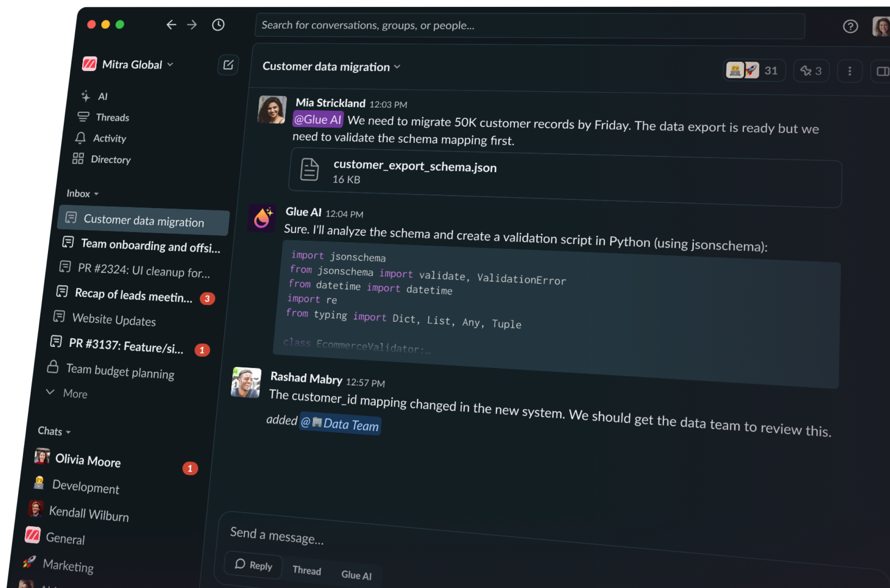Expand More under the inbox list
This screenshot has height=588, width=890.
(75, 394)
